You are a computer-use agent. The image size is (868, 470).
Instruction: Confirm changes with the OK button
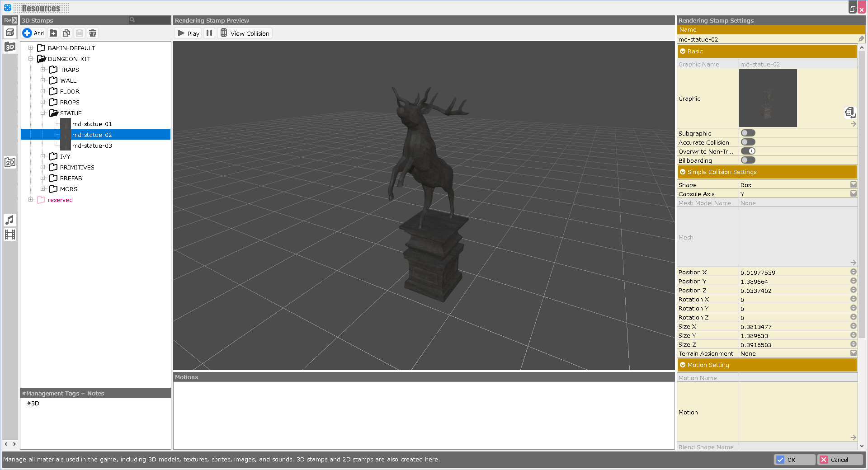click(x=794, y=459)
